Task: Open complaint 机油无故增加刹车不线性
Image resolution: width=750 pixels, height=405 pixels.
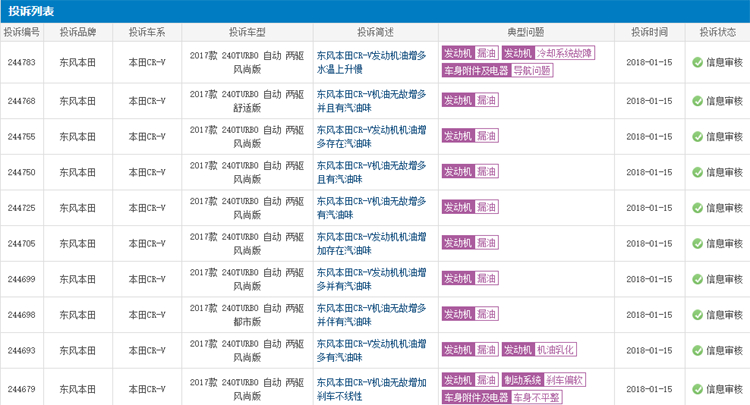Action: coord(371,389)
